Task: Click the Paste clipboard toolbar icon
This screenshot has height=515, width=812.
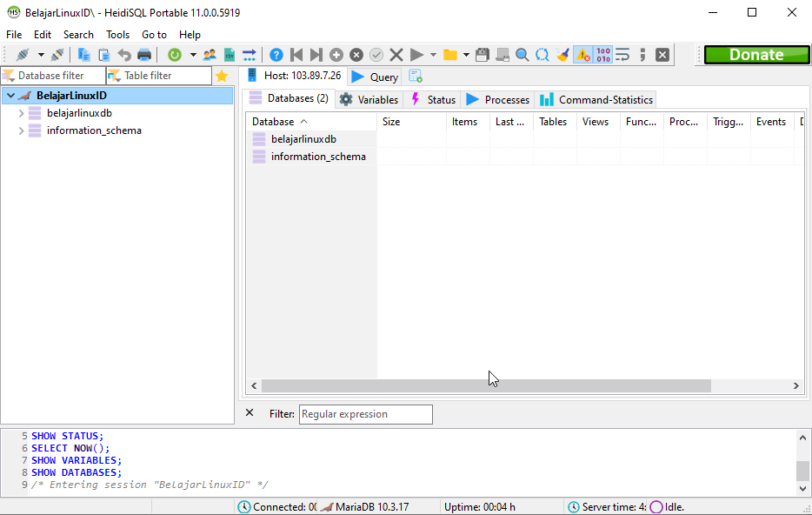Action: click(104, 55)
